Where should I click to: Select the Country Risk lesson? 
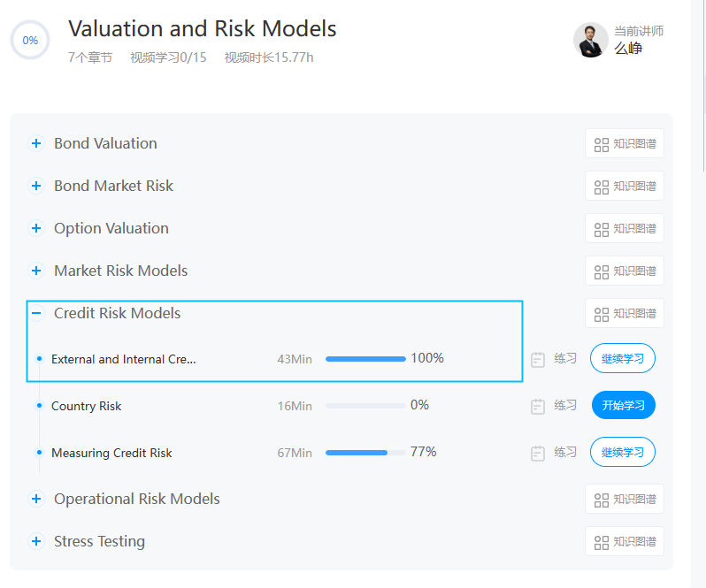point(87,406)
